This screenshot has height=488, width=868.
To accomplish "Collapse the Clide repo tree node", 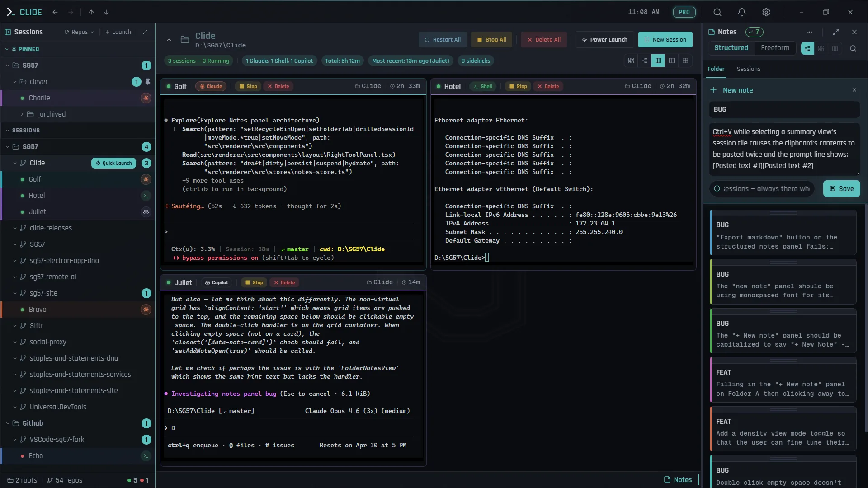I will point(14,163).
